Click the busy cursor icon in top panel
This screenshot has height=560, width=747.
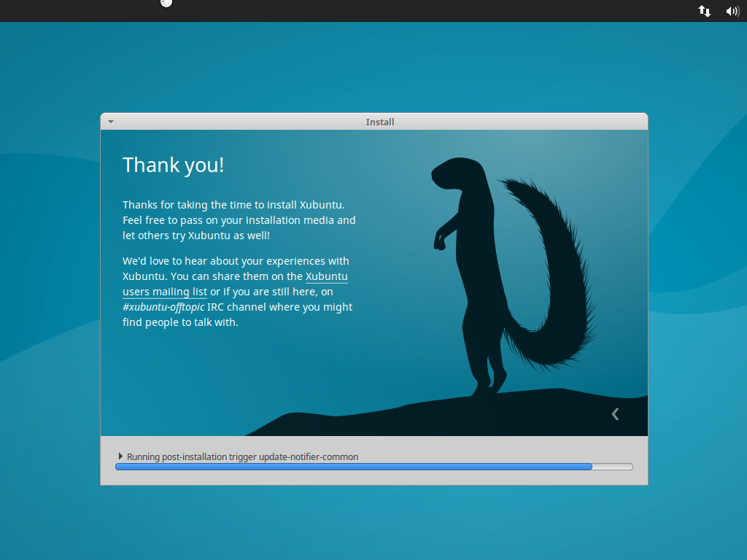(x=166, y=4)
